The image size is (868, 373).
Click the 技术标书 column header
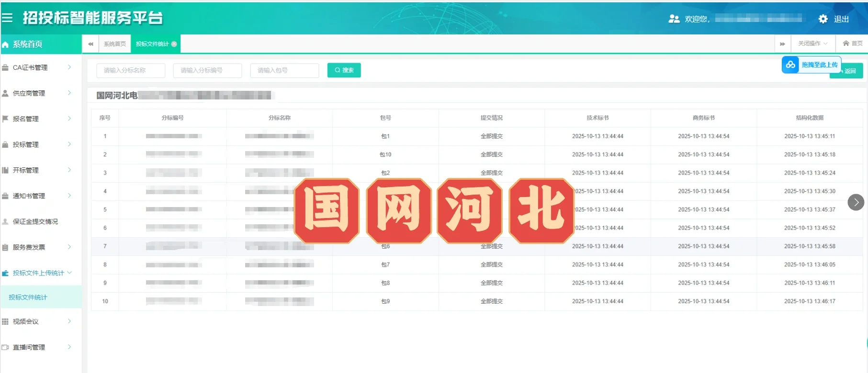(x=598, y=118)
